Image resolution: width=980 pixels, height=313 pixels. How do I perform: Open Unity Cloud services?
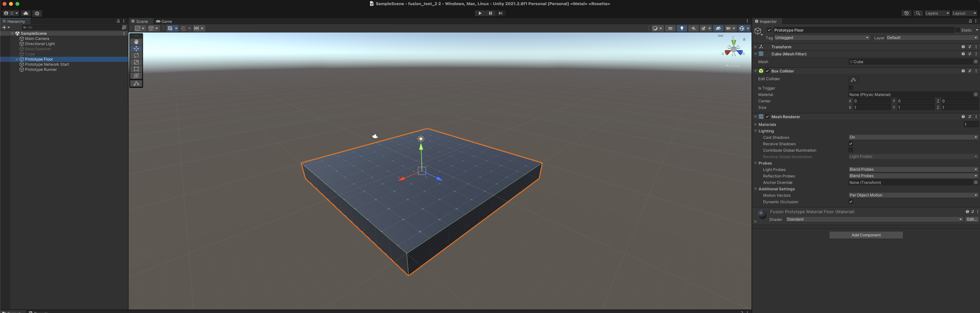click(x=26, y=13)
